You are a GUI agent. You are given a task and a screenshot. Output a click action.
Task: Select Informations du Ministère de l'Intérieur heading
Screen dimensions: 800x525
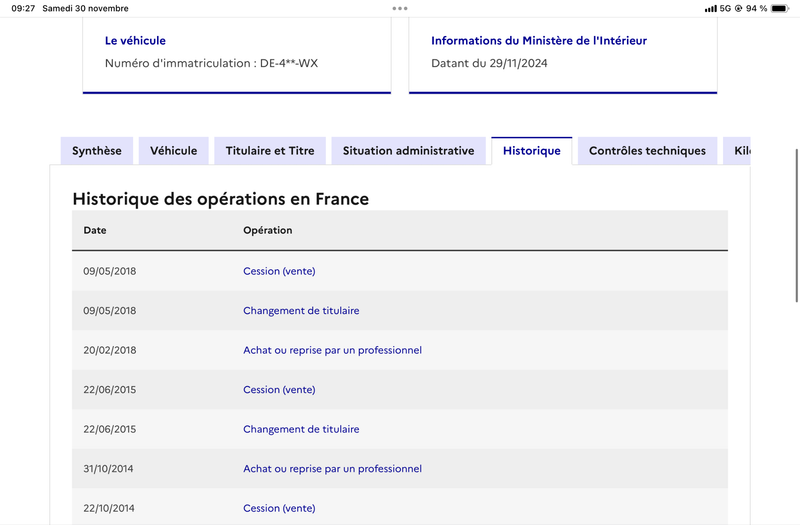(539, 41)
